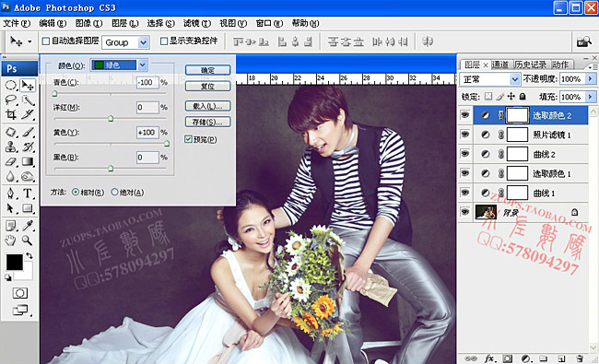Open the 颜色 color dropdown
The image size is (599, 364).
pos(119,65)
